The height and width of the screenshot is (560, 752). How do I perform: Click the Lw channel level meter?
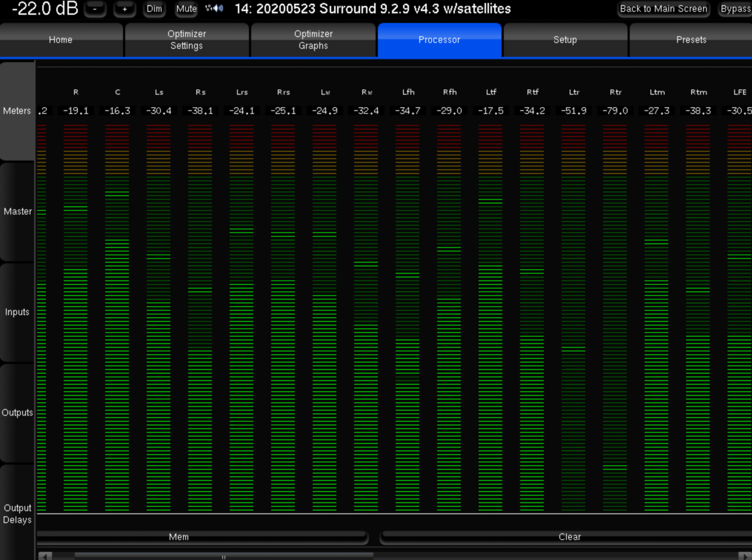[324, 318]
